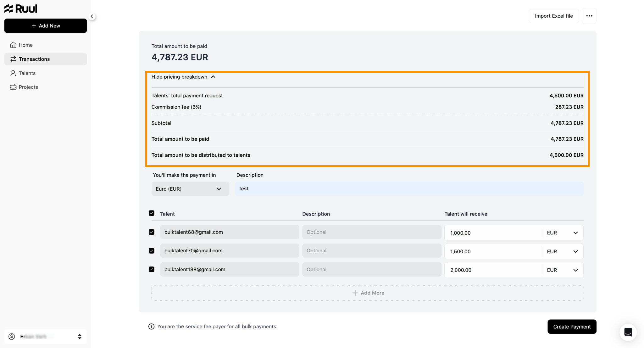
Task: Click the user profile avatar icon
Action: point(12,337)
